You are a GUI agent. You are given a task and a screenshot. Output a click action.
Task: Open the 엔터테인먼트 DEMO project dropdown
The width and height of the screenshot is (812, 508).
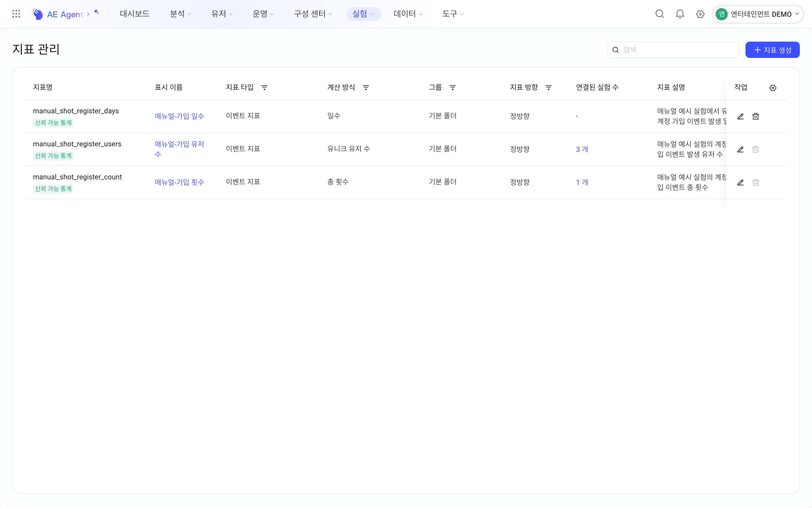[x=758, y=14]
